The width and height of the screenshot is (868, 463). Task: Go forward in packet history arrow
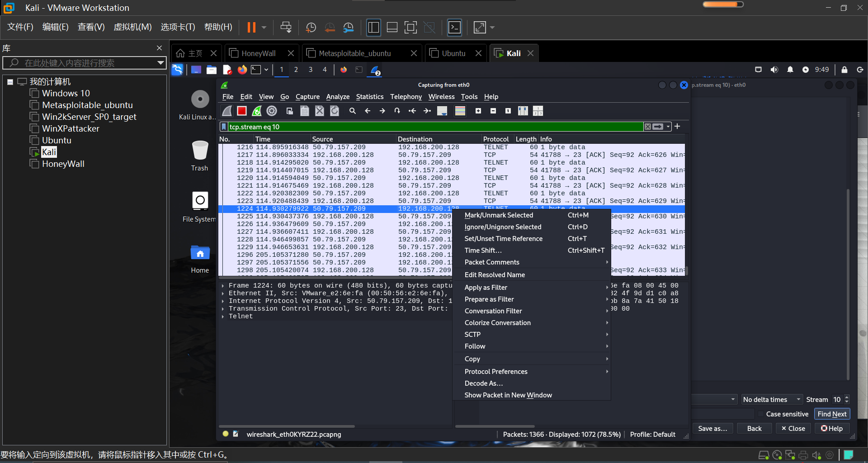(382, 111)
